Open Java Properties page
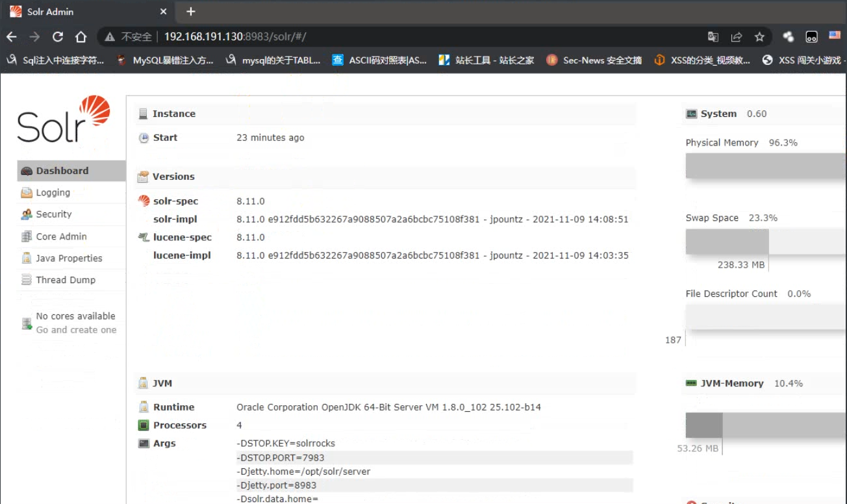847x504 pixels. [69, 258]
